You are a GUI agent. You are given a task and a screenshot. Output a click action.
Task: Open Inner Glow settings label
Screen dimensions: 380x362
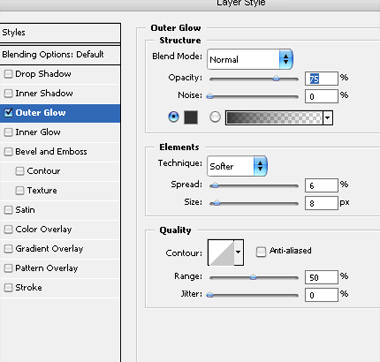tap(38, 132)
